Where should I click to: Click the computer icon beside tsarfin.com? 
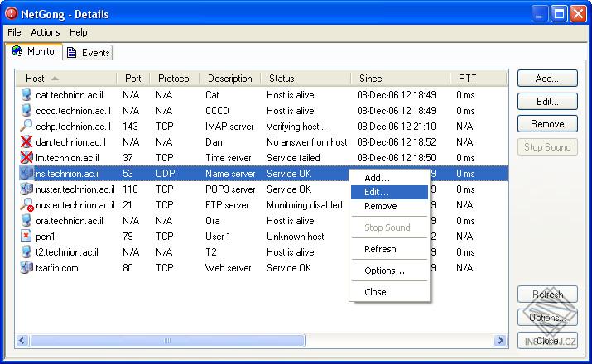26,268
